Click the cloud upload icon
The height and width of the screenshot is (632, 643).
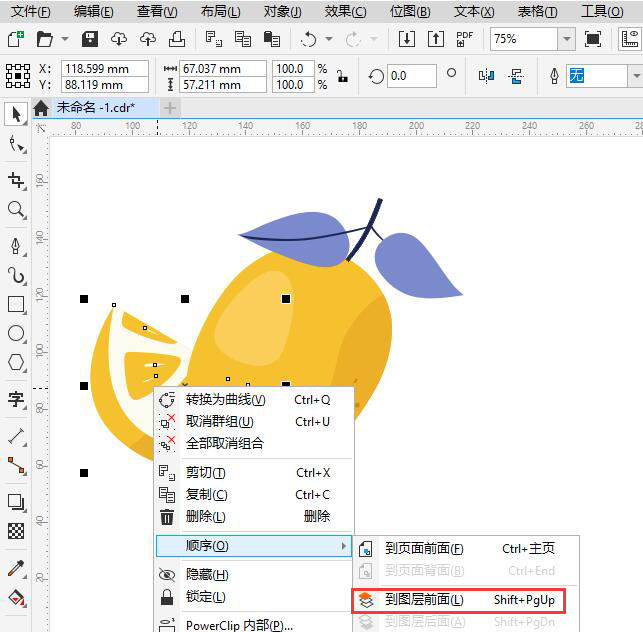pos(148,39)
